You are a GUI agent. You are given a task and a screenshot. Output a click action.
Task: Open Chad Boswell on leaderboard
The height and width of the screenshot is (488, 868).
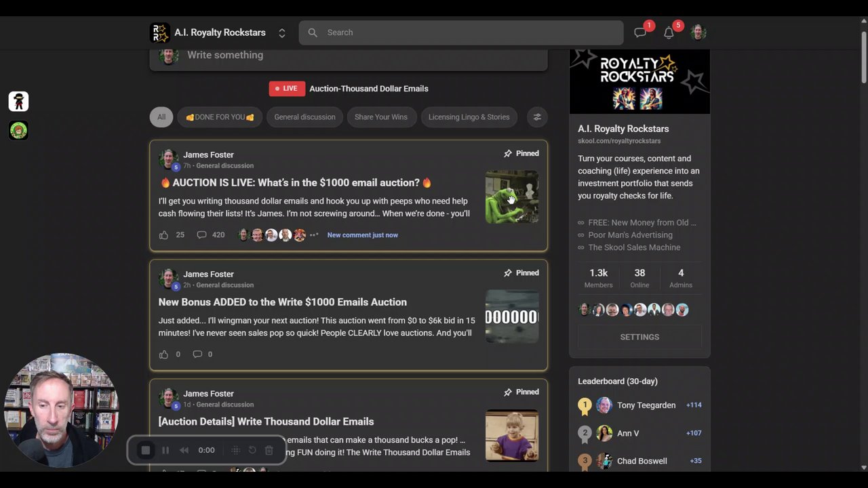point(642,461)
